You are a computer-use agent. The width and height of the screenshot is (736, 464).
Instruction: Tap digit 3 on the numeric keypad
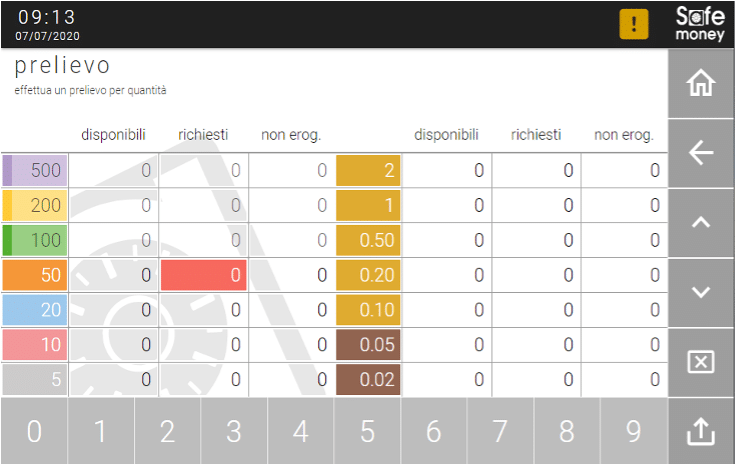point(234,431)
